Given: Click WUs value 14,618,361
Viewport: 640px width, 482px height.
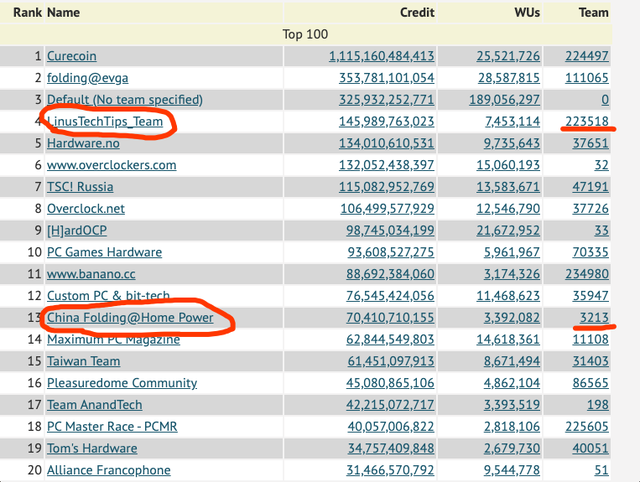Looking at the screenshot, I should 508,339.
